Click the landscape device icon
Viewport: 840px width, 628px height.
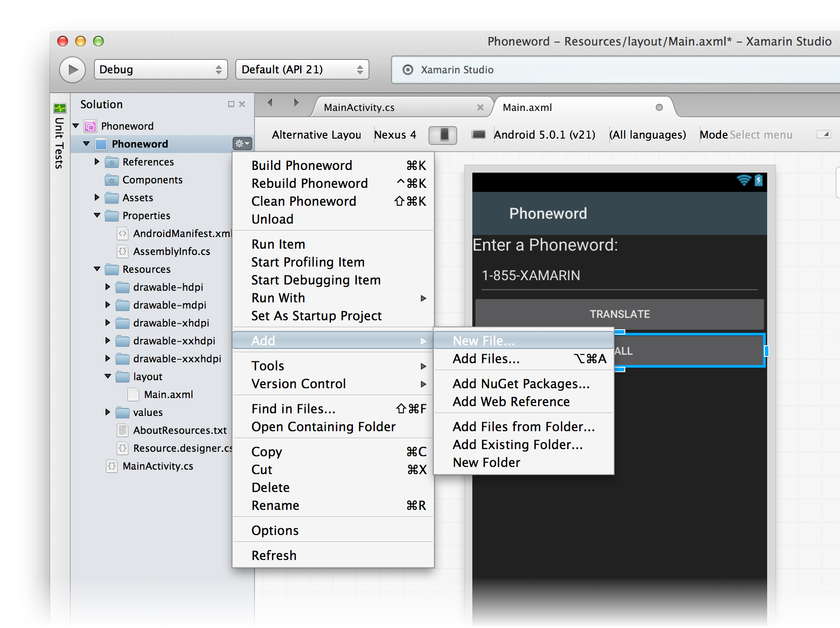coord(479,135)
